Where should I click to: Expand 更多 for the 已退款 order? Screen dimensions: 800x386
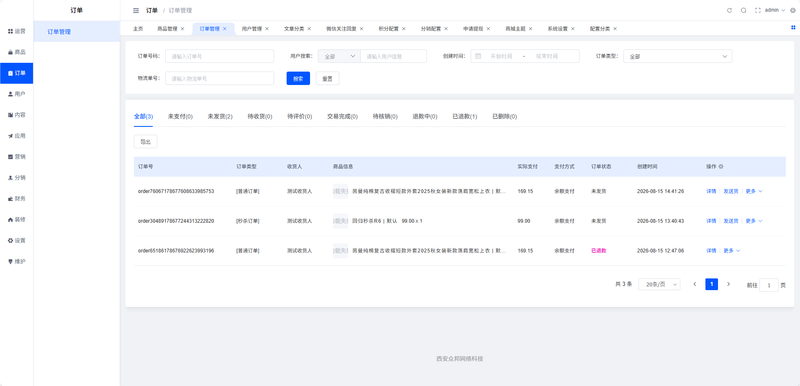[732, 250]
